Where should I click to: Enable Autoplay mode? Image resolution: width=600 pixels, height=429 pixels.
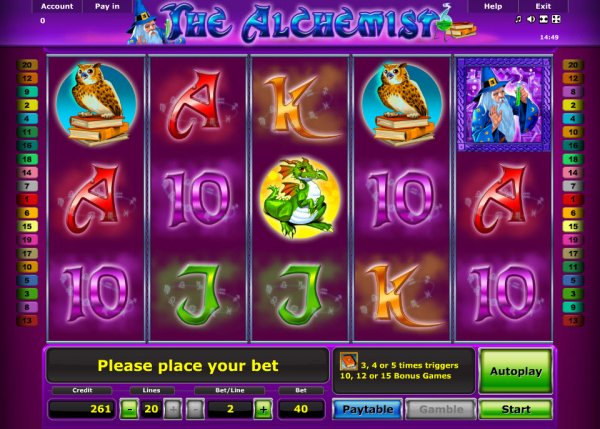(x=515, y=371)
